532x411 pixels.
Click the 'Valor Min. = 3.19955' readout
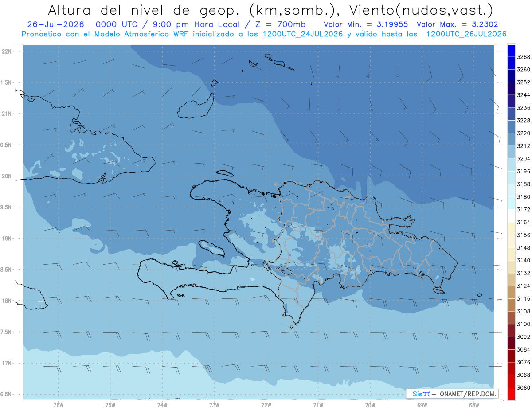(x=366, y=24)
